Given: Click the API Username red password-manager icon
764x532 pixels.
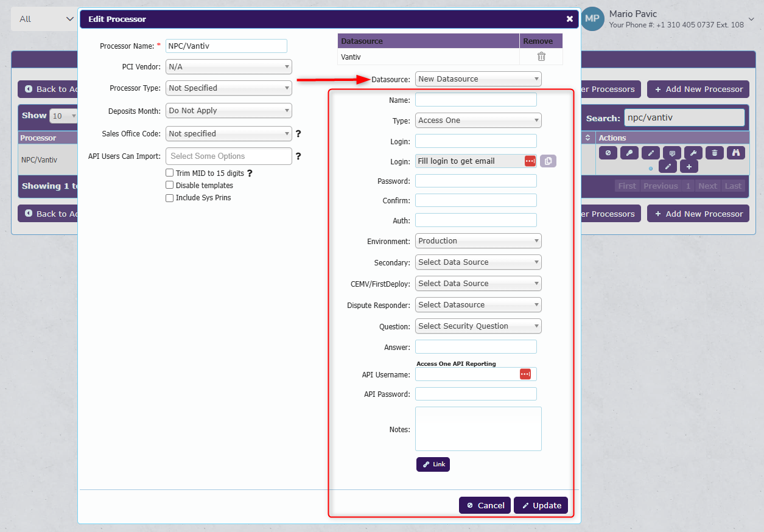Looking at the screenshot, I should pos(525,374).
